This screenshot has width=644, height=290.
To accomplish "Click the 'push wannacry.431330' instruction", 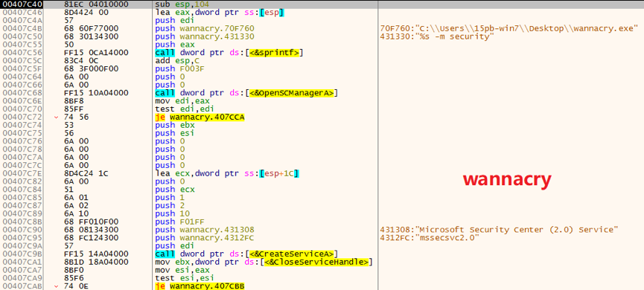I will pos(205,36).
